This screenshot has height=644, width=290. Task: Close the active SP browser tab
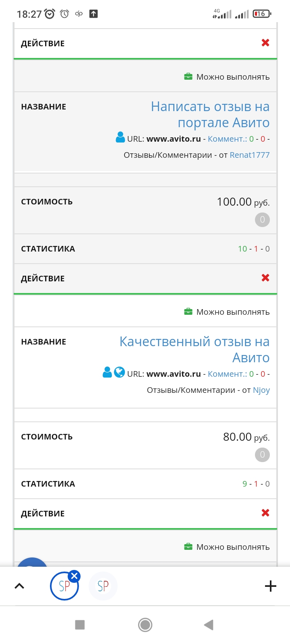click(74, 576)
